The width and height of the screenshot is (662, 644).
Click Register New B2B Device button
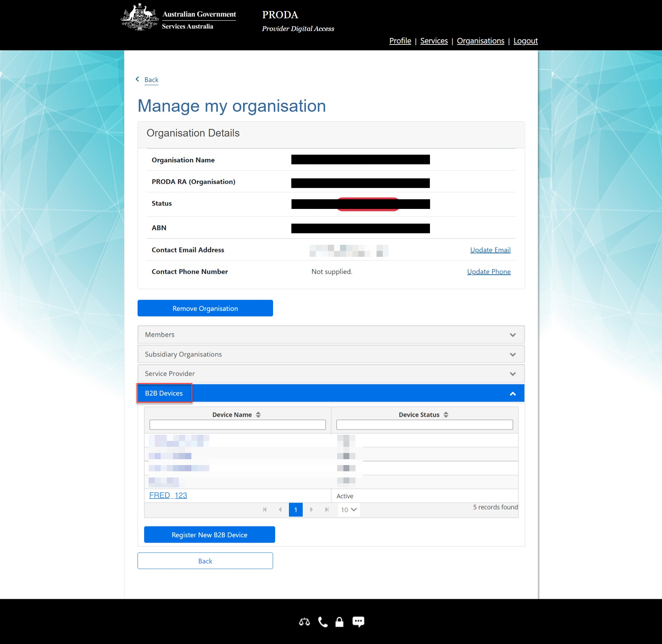(x=210, y=535)
